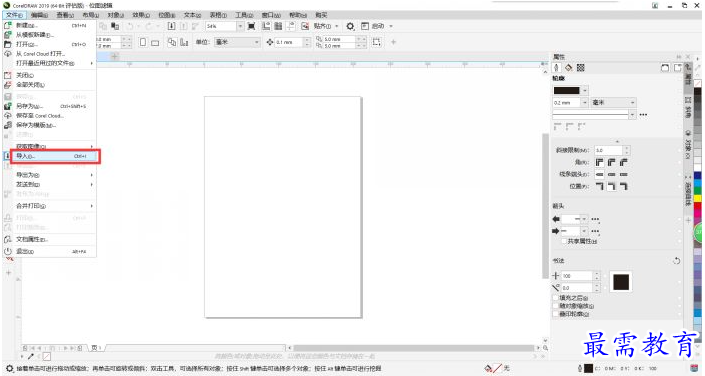Viewport: 705px width, 376px height.
Task: Toggle the Share Attributes checkbox
Action: click(x=564, y=242)
